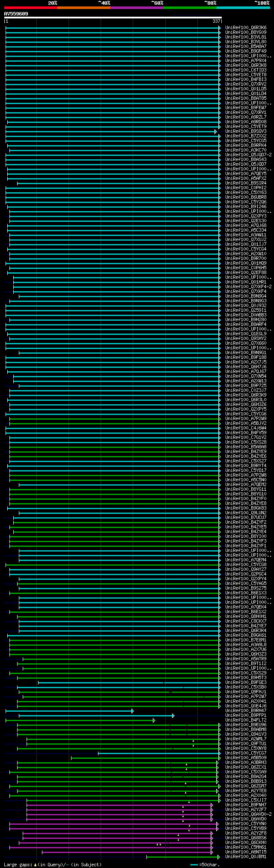
Task: Open the UniRef100_B8AT85 hit link
Action: pos(246,98)
